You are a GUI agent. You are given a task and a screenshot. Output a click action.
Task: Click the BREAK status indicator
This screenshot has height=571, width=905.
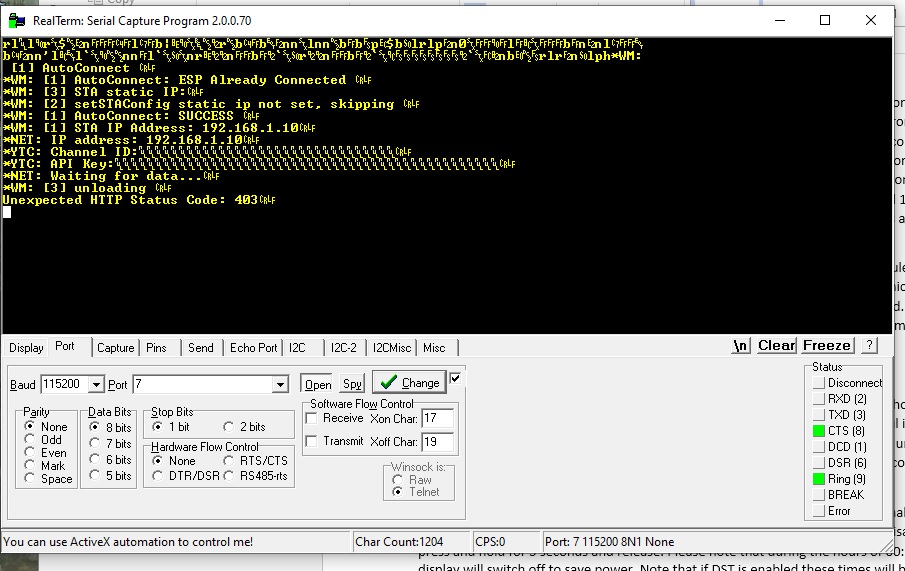point(819,495)
